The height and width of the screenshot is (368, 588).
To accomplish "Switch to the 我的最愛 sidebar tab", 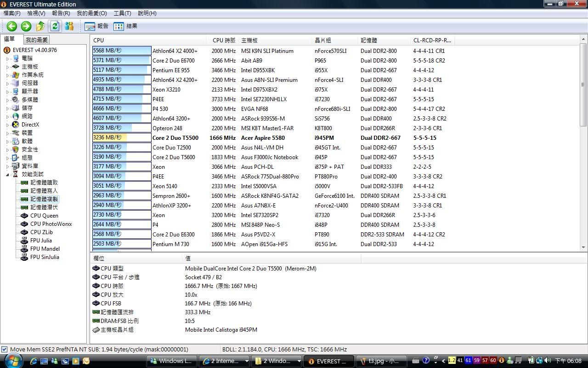I will [x=36, y=40].
